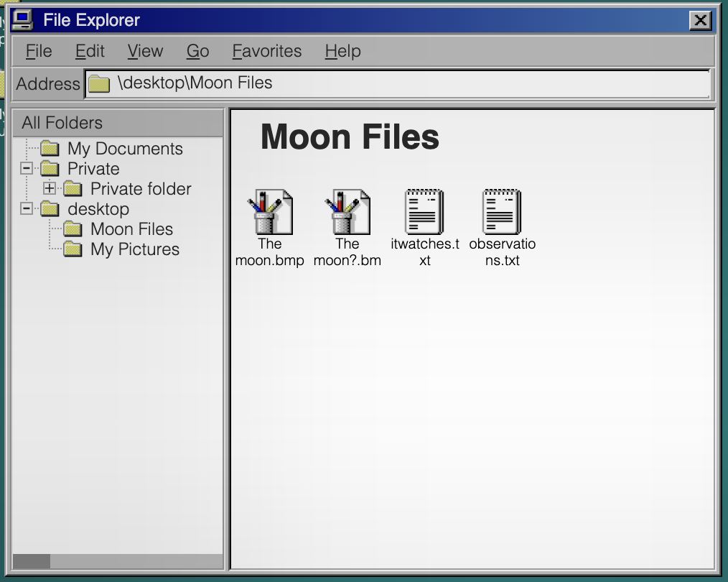Open the Go menu
Screen dimensions: 728x582
197,51
